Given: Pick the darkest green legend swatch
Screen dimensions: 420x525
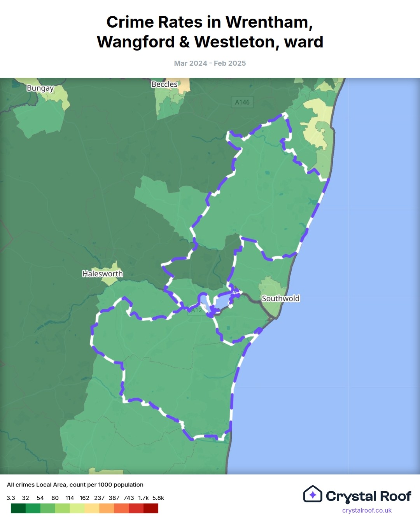Looking at the screenshot, I should point(18,508).
